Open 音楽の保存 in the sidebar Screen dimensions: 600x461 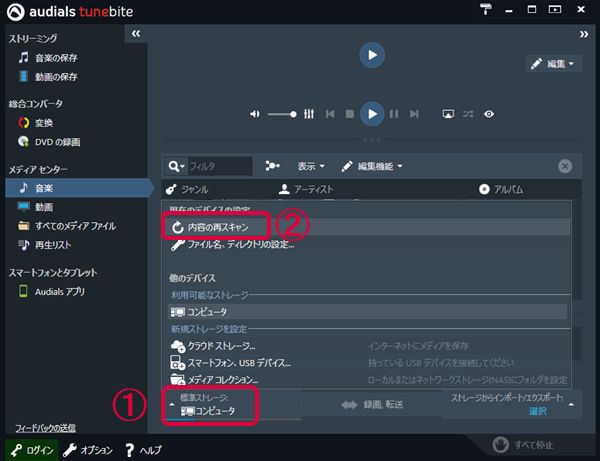point(48,58)
